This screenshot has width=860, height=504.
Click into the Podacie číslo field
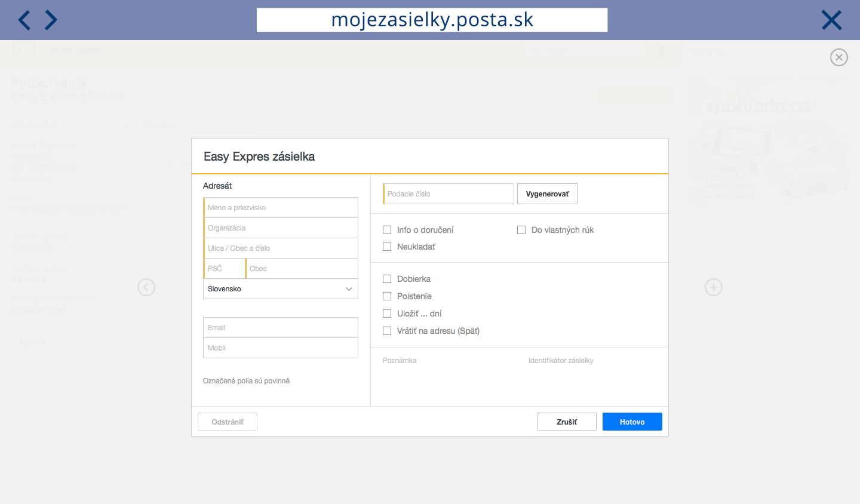(449, 194)
